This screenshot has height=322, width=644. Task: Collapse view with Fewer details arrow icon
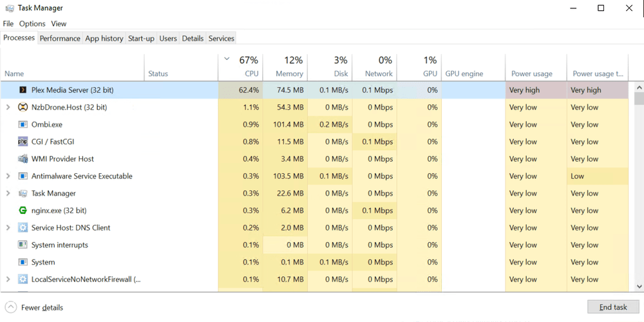pos(11,307)
